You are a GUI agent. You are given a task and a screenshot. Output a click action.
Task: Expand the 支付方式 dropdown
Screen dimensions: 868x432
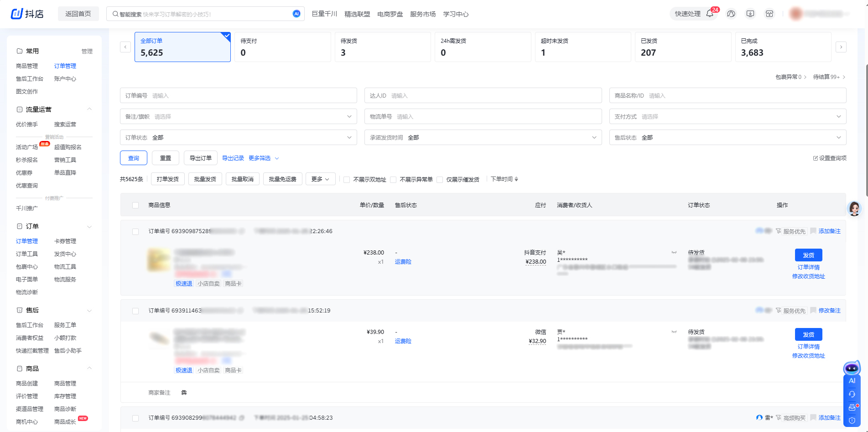tap(728, 116)
